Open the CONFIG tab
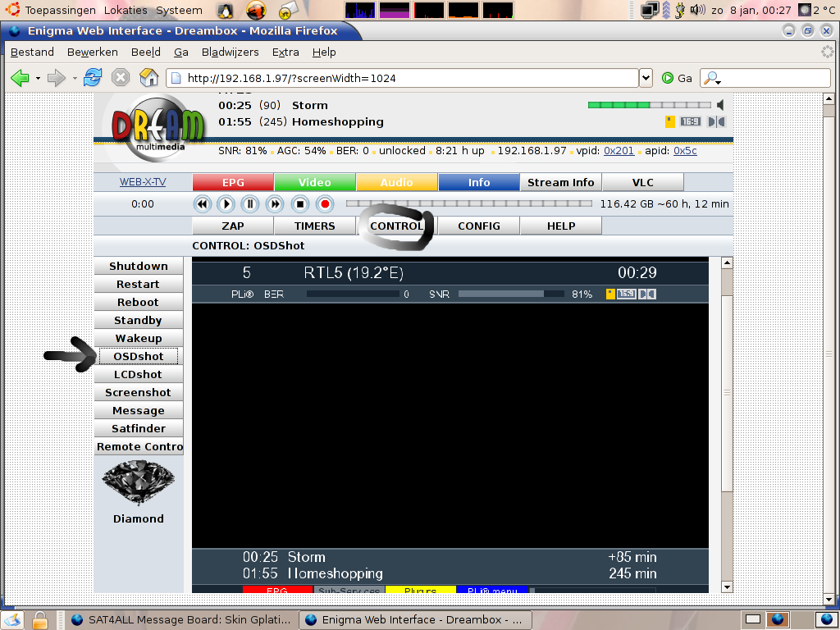 tap(479, 226)
